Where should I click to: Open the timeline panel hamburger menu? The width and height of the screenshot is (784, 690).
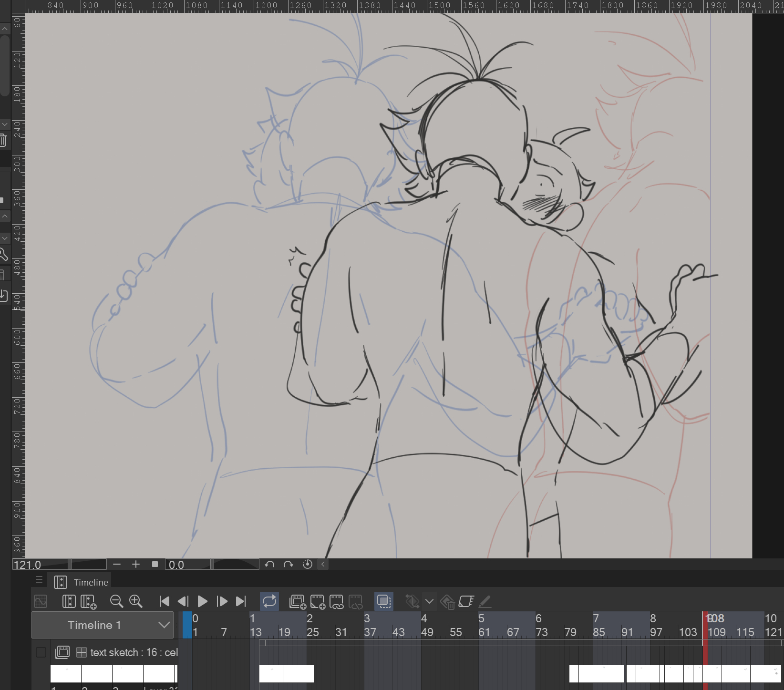point(39,580)
